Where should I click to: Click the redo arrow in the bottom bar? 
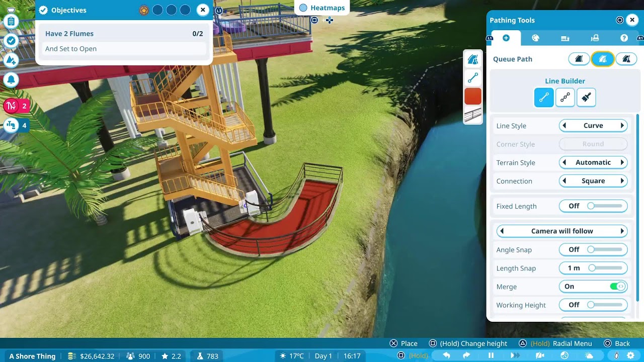click(x=466, y=355)
